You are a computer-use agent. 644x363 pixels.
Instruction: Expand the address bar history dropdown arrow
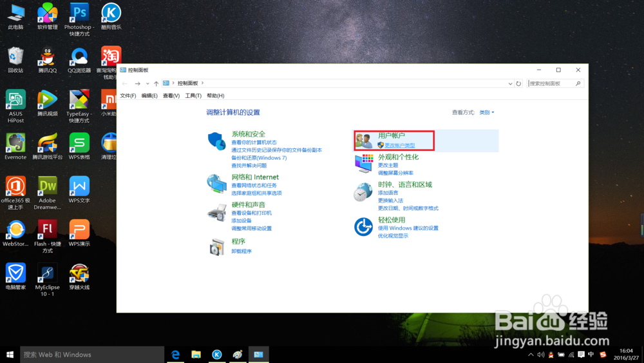[510, 83]
